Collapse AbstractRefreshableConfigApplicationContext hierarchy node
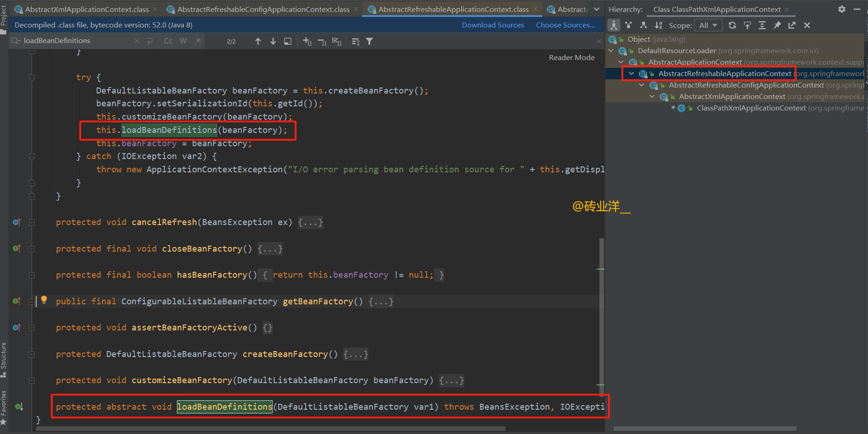 642,85
